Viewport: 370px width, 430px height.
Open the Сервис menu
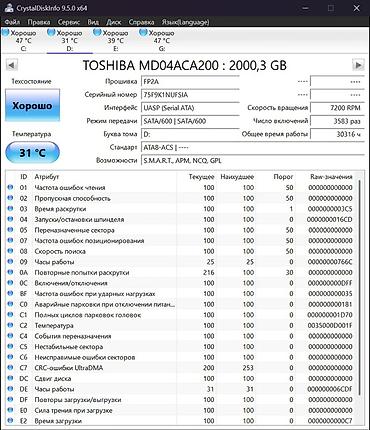[x=69, y=22]
